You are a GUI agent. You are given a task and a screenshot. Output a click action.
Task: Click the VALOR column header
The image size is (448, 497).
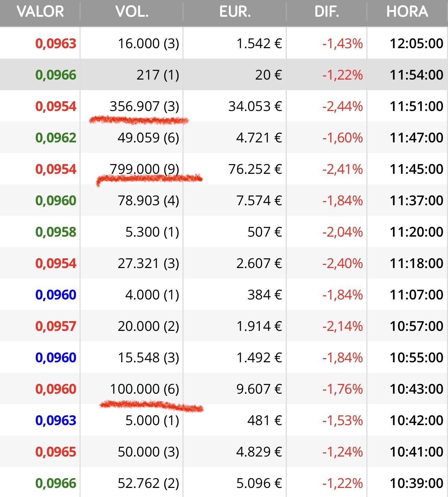(40, 12)
